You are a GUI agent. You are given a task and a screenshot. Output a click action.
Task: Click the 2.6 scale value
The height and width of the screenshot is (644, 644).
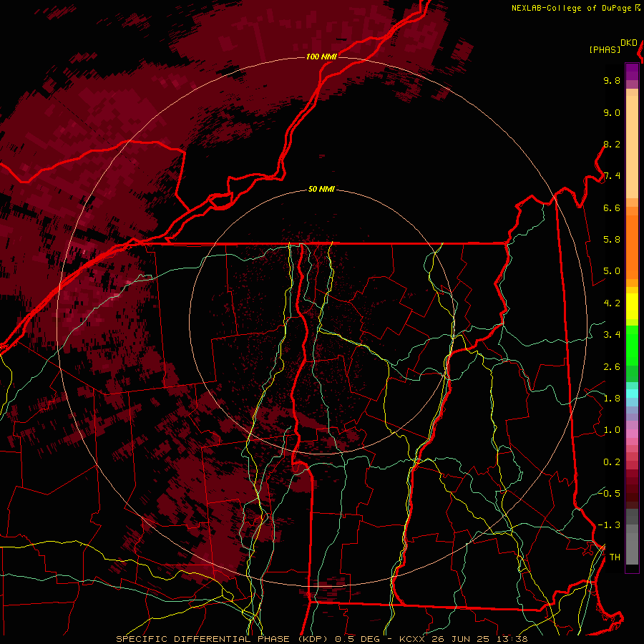(612, 367)
